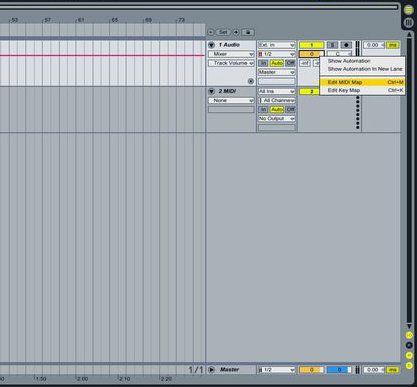
Task: Click the Master track play button
Action: point(211,369)
